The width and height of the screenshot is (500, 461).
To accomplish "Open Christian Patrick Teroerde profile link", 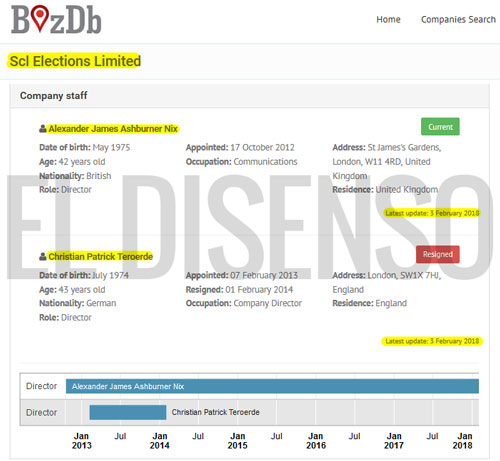I will [x=101, y=256].
